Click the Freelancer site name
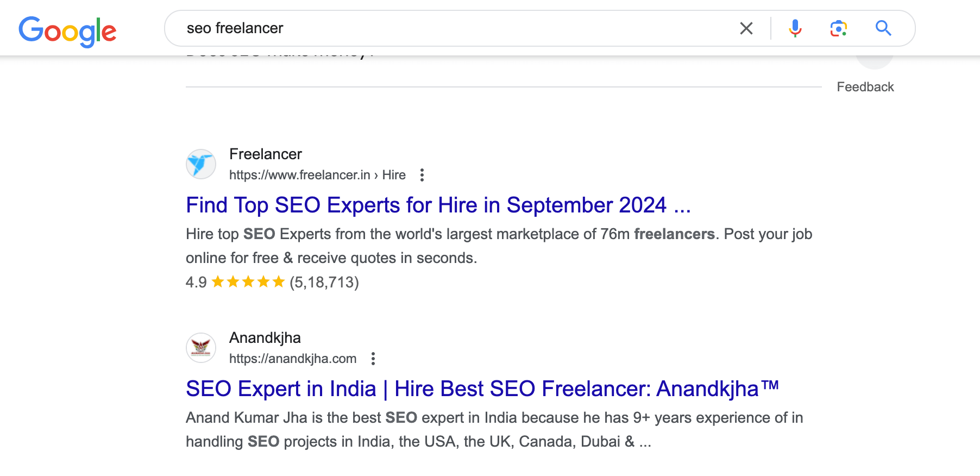Screen dimensions: 980x476 [x=265, y=154]
